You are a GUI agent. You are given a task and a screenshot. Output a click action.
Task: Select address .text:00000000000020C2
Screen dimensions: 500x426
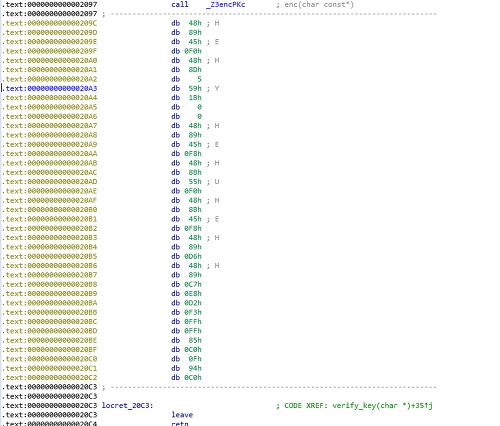(x=50, y=378)
